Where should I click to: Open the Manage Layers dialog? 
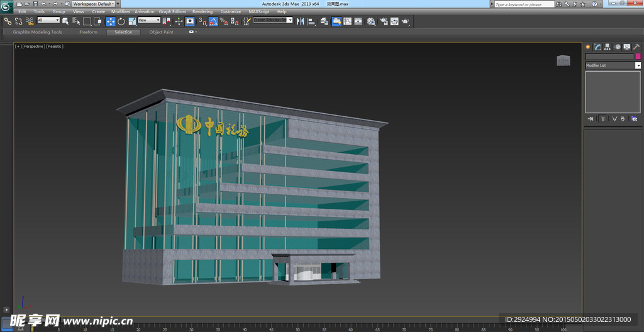coord(325,21)
